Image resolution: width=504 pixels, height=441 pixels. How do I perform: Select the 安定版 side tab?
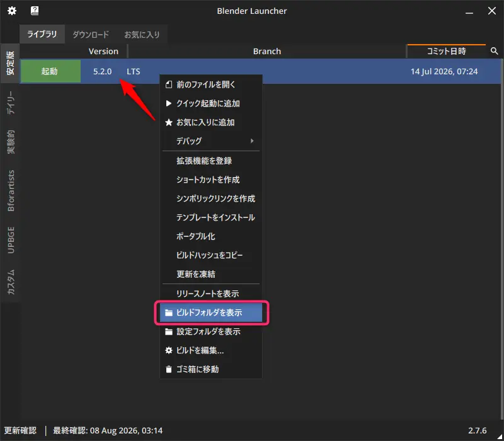pyautogui.click(x=10, y=63)
